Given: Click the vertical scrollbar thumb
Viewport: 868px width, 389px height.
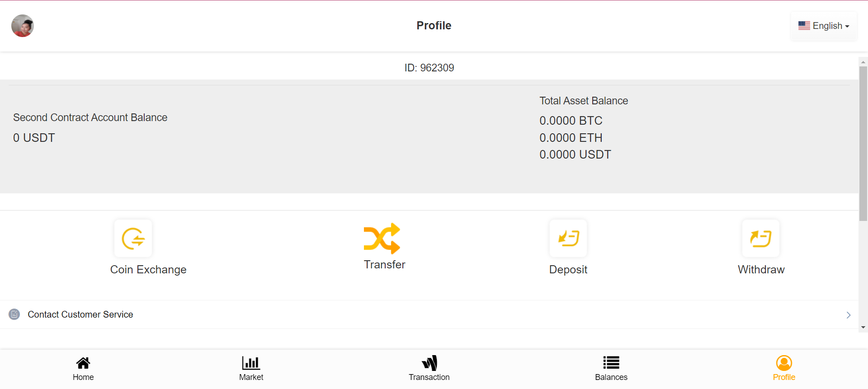Looking at the screenshot, I should coord(863,144).
